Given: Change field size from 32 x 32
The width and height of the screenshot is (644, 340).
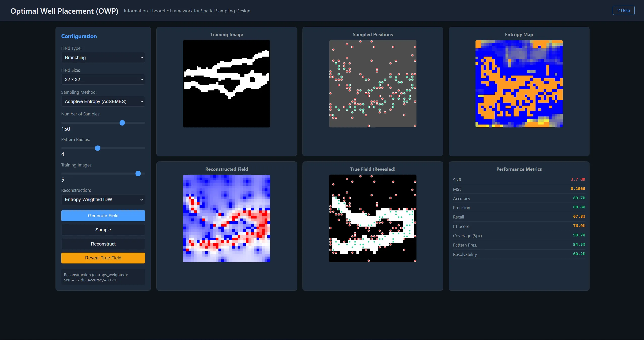Looking at the screenshot, I should point(103,79).
